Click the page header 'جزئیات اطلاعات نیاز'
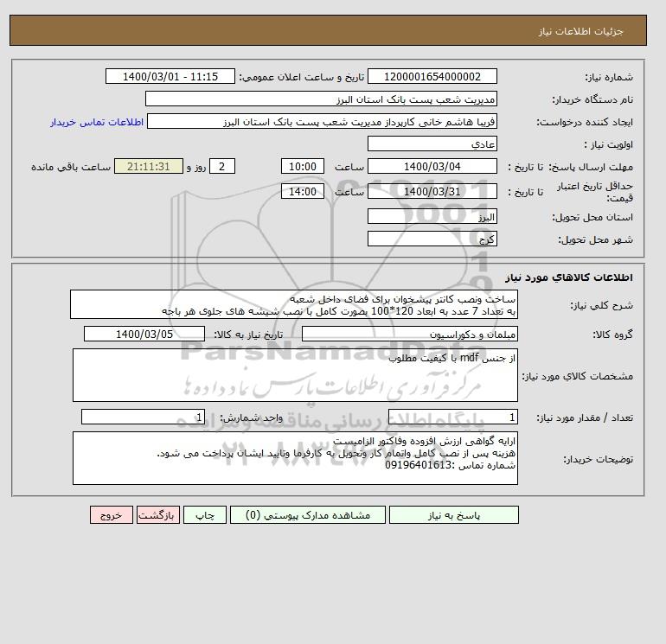Image resolution: width=666 pixels, height=644 pixels. pyautogui.click(x=580, y=31)
